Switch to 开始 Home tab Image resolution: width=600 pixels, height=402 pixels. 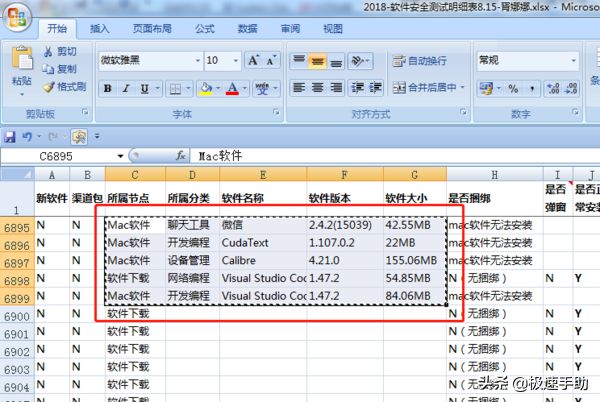(57, 29)
